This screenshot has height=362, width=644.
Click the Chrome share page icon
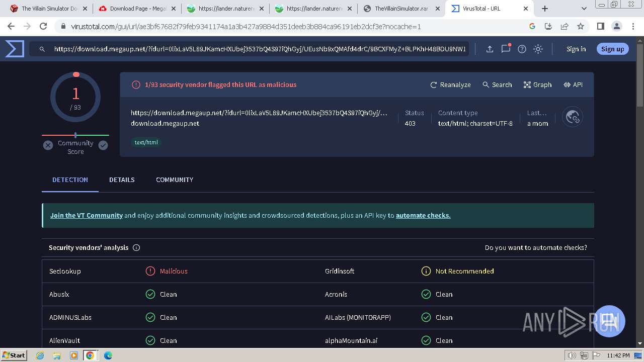565,26
